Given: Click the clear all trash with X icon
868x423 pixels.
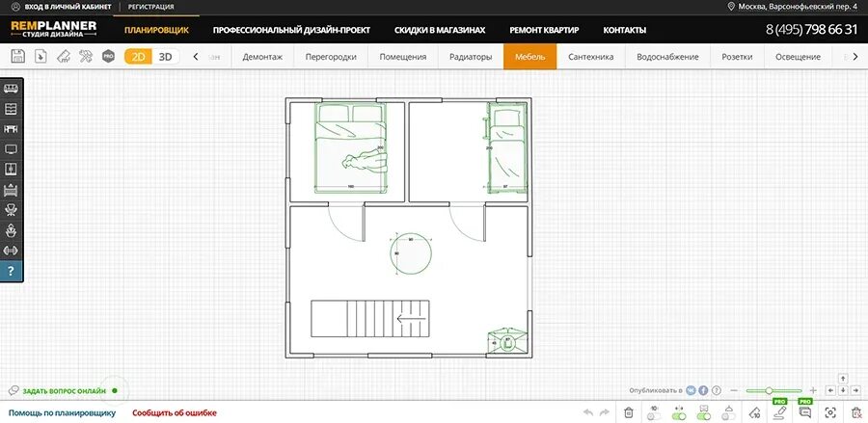Looking at the screenshot, I should [855, 412].
